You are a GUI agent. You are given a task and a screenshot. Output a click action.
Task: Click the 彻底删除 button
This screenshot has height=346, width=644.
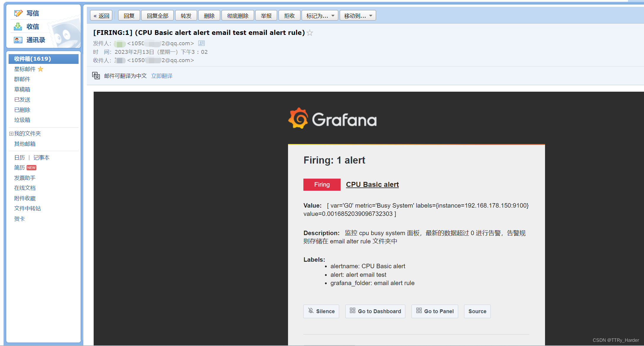pos(238,16)
